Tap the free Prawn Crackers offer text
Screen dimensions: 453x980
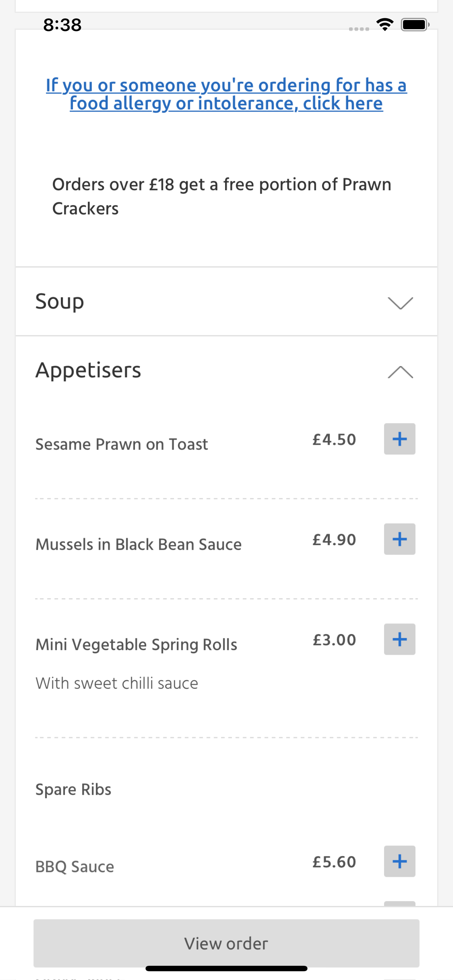[221, 196]
